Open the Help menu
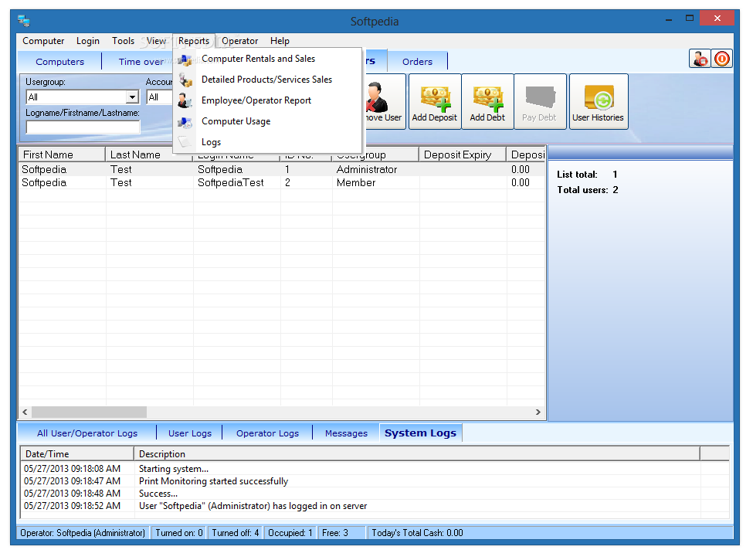Screen dimensions: 753x560 [x=280, y=41]
